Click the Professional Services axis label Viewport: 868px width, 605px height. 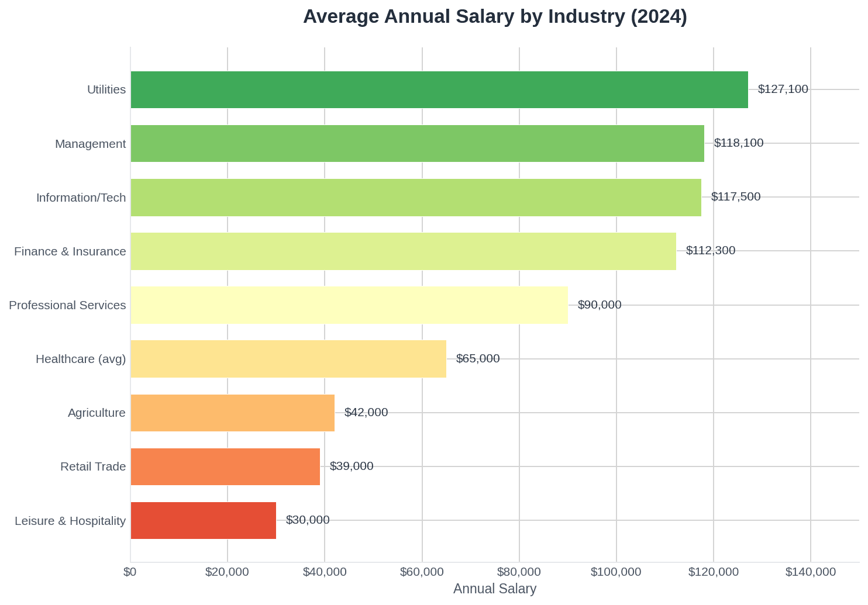coord(67,305)
